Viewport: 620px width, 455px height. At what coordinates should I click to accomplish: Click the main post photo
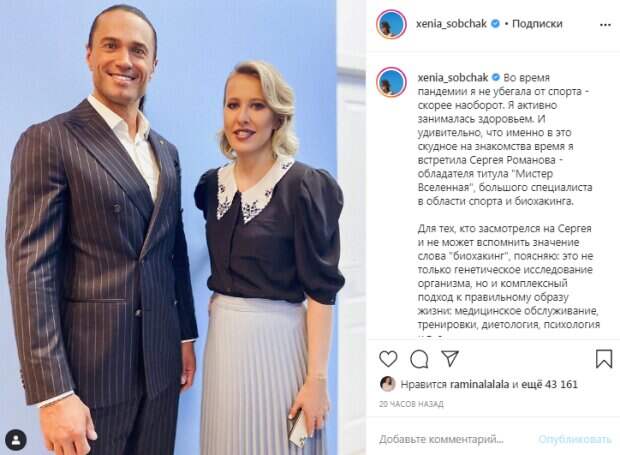[183, 227]
